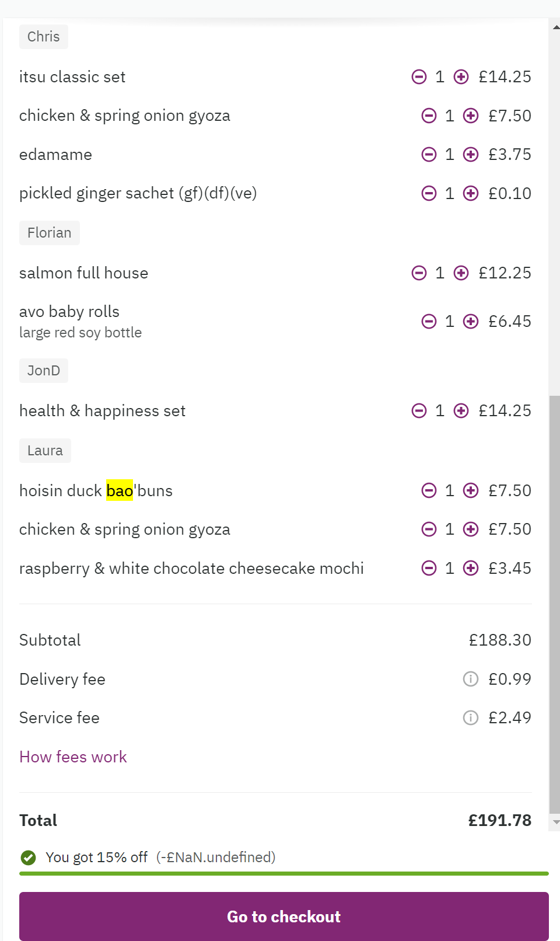Decrease avo baby rolls quantity

tap(429, 321)
